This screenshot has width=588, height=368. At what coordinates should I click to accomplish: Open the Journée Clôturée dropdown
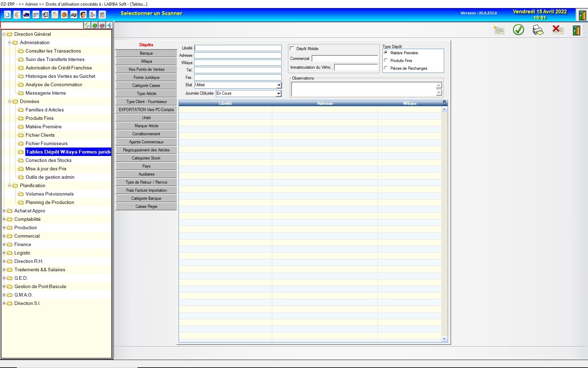pyautogui.click(x=279, y=94)
